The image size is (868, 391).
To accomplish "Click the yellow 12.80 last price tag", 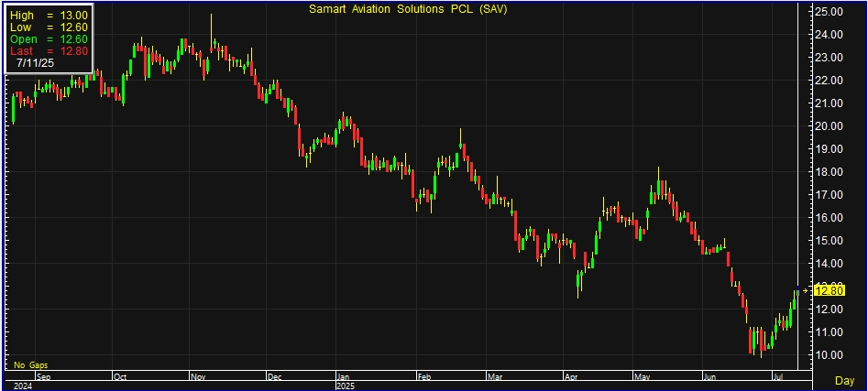I will coord(829,290).
